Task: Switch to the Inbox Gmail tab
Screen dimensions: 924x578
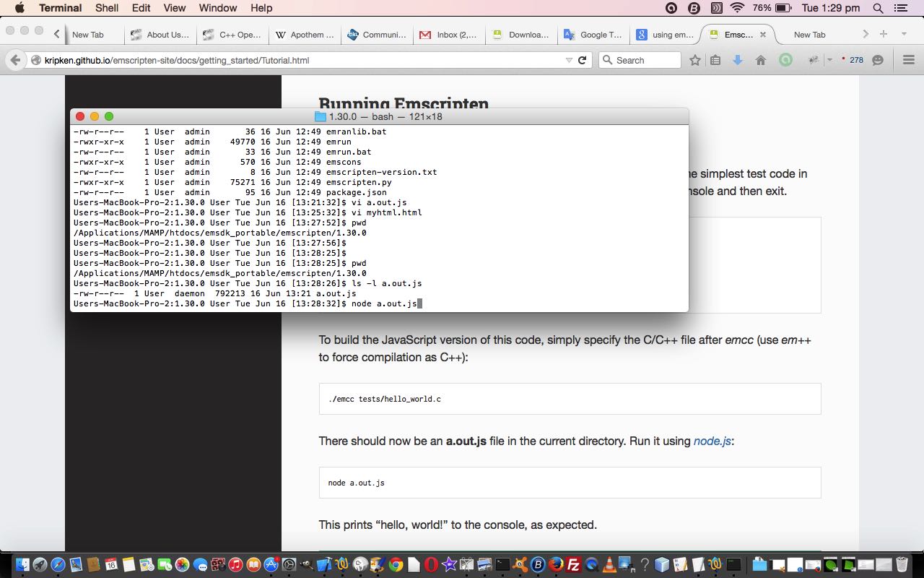Action: point(448,35)
